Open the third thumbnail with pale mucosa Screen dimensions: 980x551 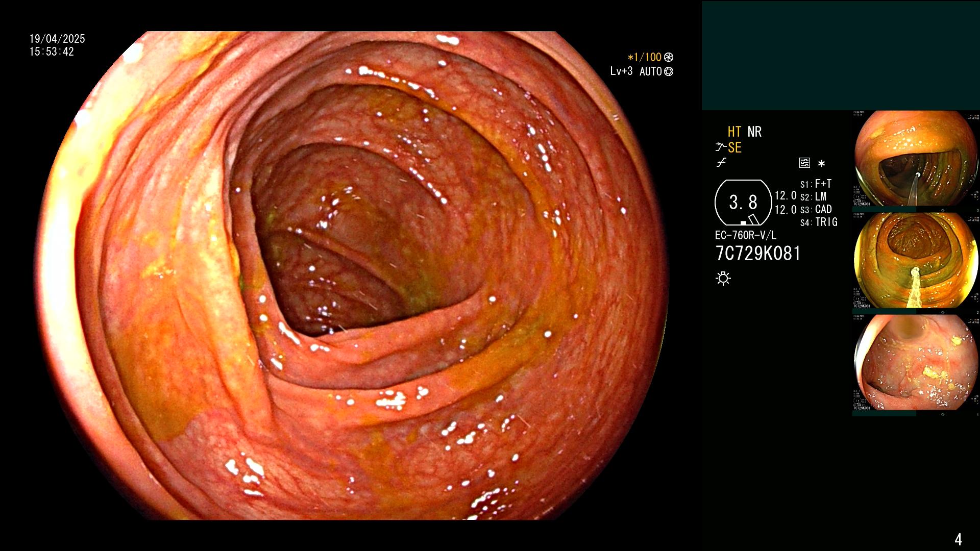[x=916, y=362]
